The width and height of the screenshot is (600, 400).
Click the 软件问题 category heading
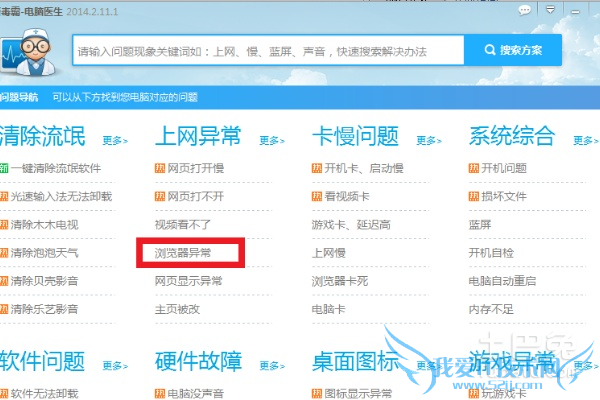coord(42,361)
